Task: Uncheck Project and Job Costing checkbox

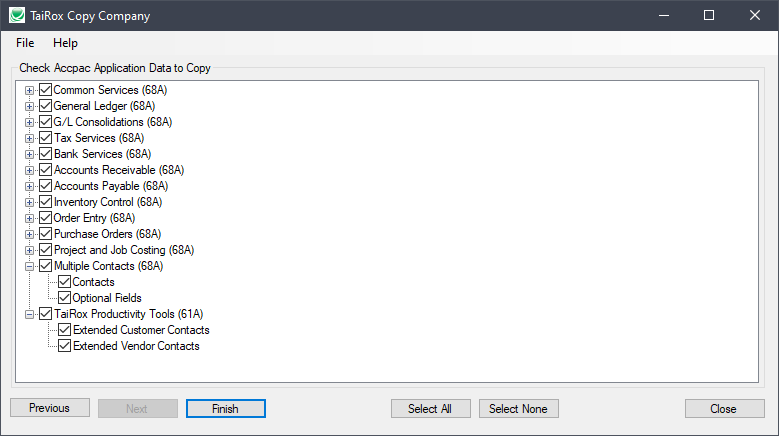Action: click(x=46, y=250)
